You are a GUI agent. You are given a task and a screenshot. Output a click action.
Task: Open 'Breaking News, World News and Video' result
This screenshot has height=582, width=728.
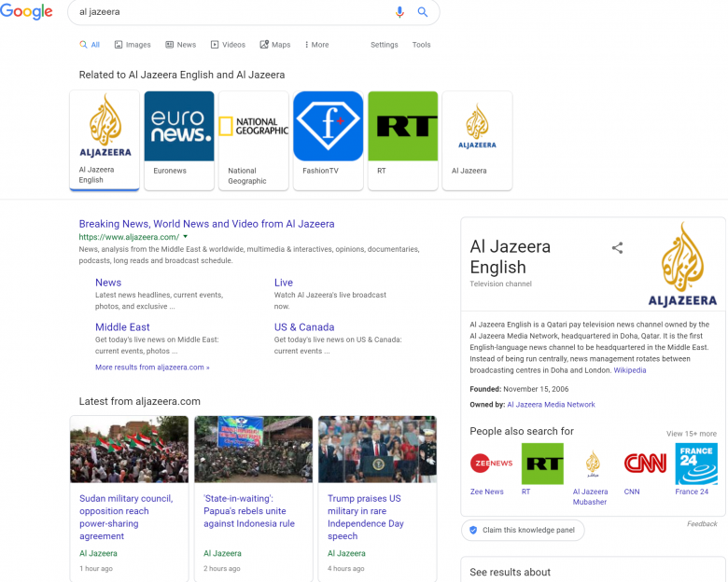click(x=206, y=224)
